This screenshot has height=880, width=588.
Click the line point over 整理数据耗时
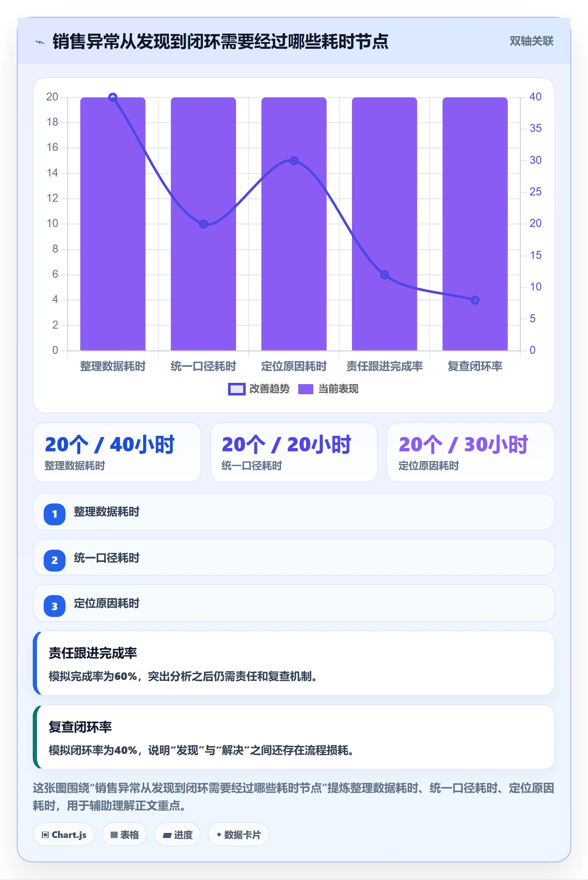[113, 97]
